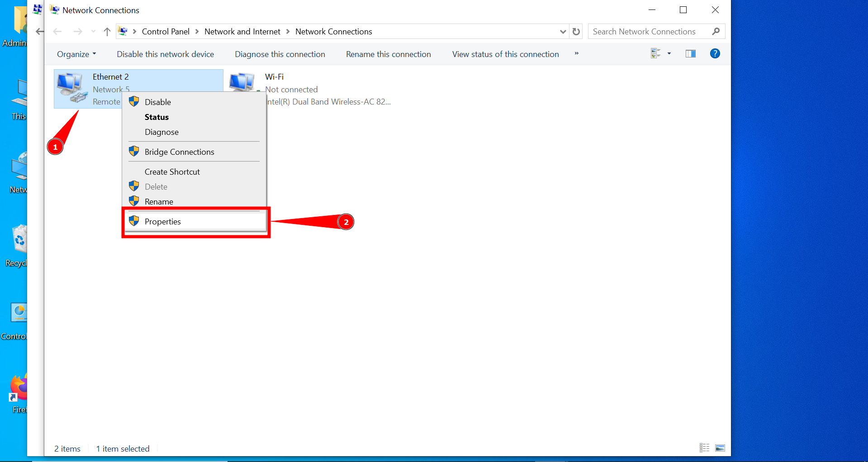Close the Network Connections window
The image size is (868, 462).
point(715,10)
